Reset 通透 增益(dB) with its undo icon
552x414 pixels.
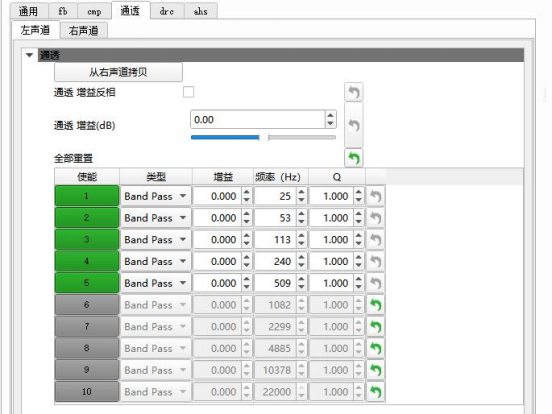[353, 125]
